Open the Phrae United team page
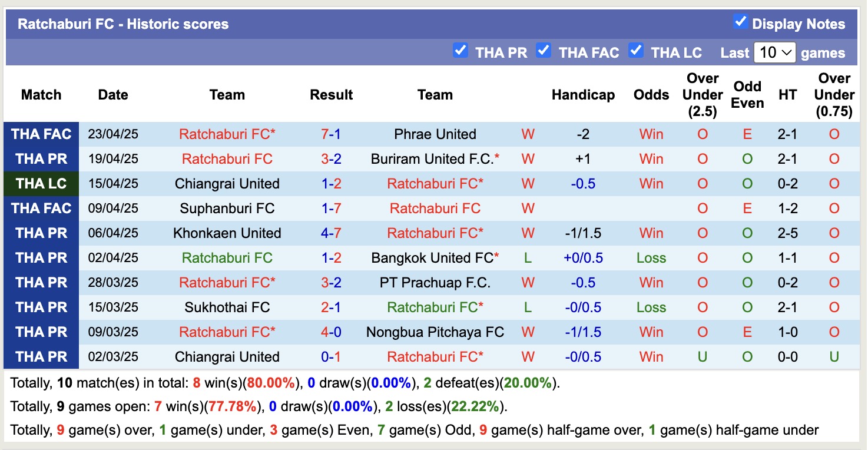This screenshot has width=868, height=450. pos(435,134)
